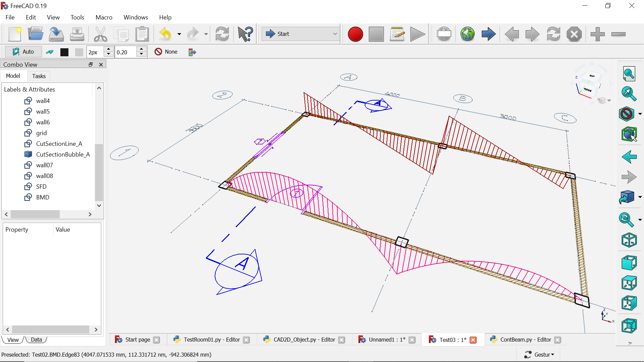Click the gray face color swatch

click(79, 52)
